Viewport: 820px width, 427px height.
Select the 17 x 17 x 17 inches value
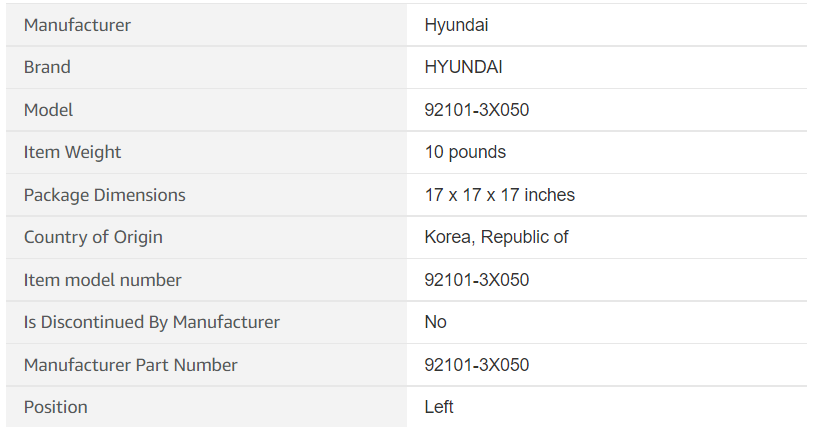[499, 195]
